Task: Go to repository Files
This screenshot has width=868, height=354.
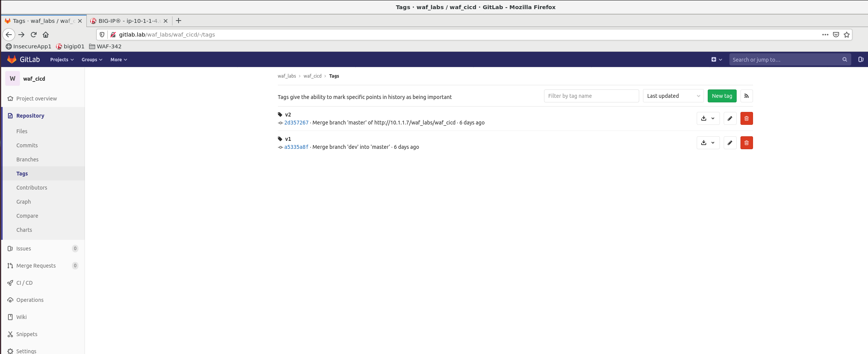Action: (22, 131)
